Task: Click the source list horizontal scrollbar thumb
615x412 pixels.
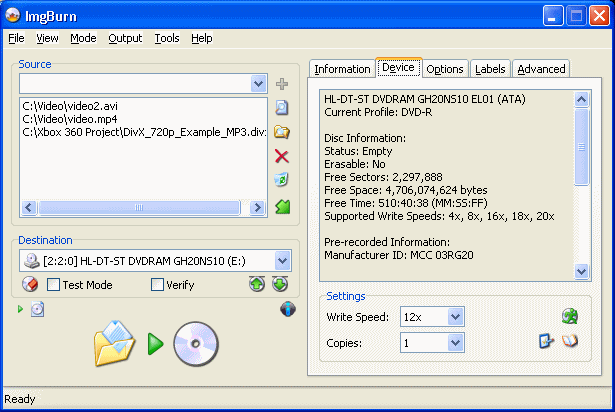Action: tap(139, 207)
